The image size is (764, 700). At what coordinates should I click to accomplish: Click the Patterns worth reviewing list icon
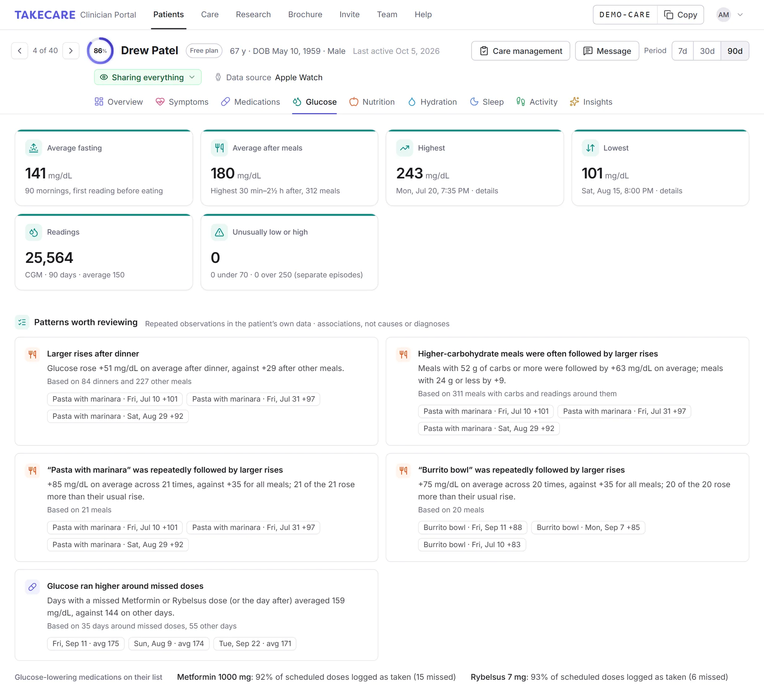pos(22,322)
